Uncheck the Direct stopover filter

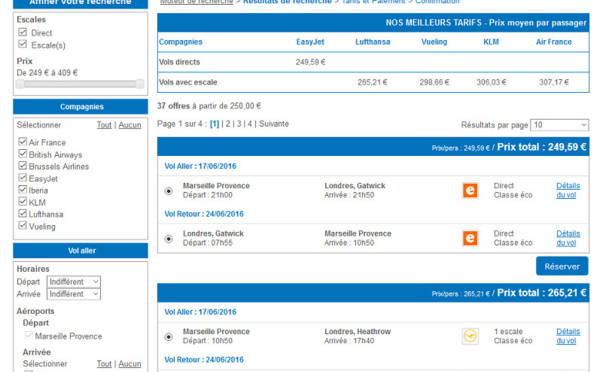(x=23, y=32)
